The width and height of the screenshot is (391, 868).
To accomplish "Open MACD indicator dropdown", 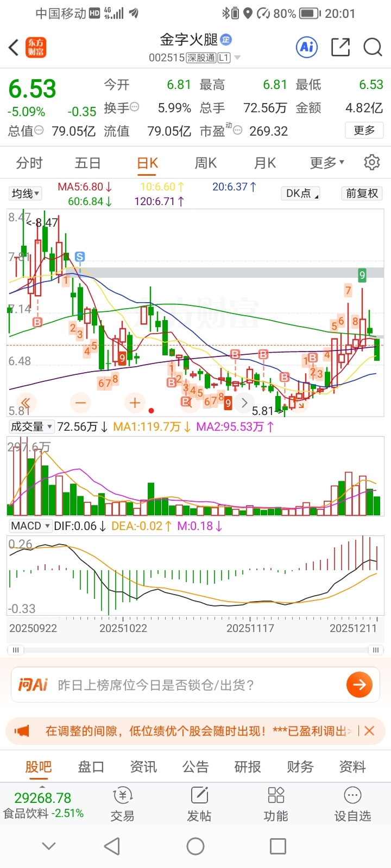I will click(x=30, y=526).
